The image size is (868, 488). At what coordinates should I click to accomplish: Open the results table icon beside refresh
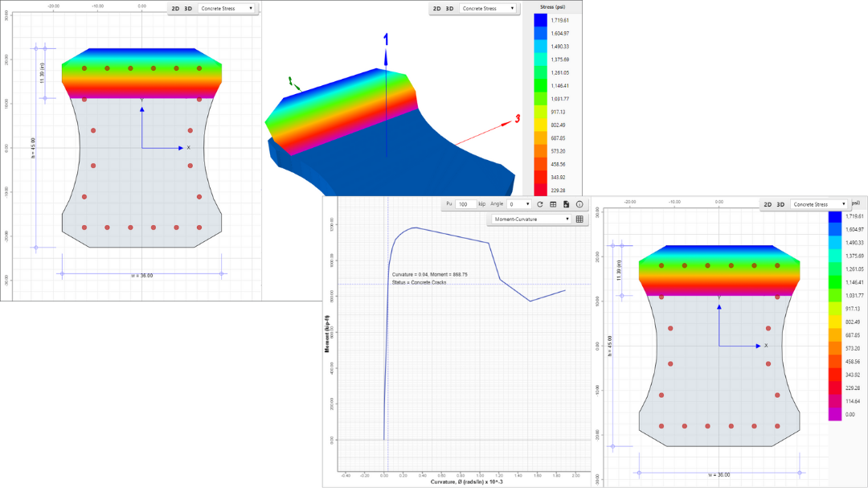tap(553, 204)
